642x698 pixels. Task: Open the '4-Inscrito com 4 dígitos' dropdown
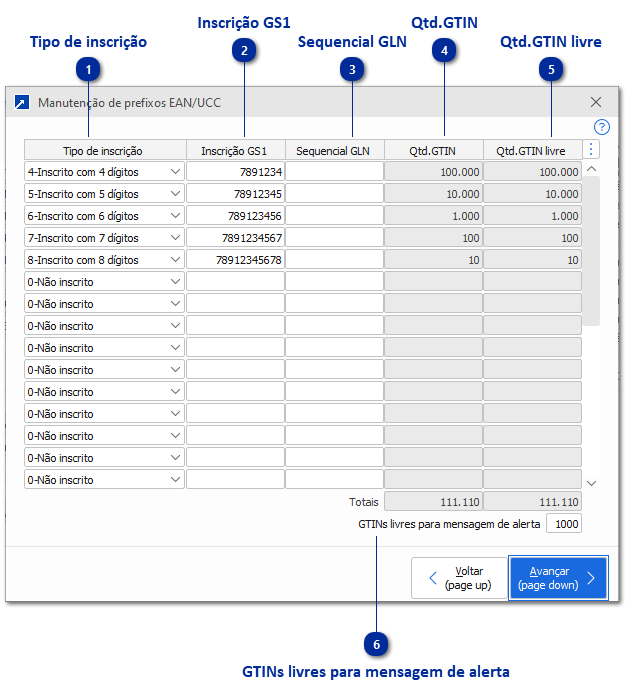tap(175, 171)
